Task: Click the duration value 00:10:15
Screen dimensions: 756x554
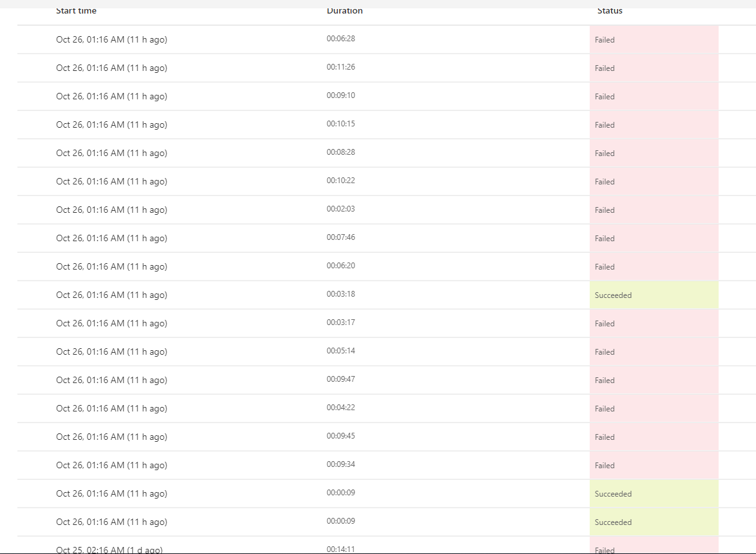Action: (341, 124)
